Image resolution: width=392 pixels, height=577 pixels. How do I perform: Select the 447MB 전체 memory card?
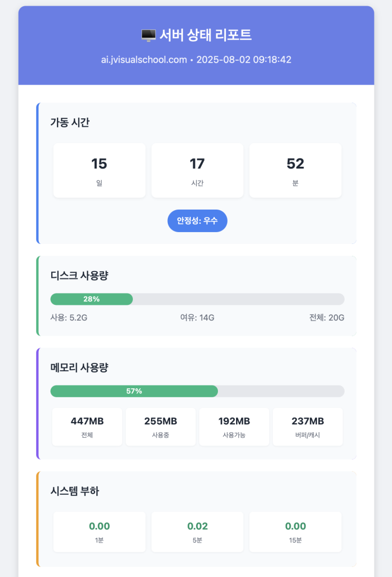click(87, 427)
